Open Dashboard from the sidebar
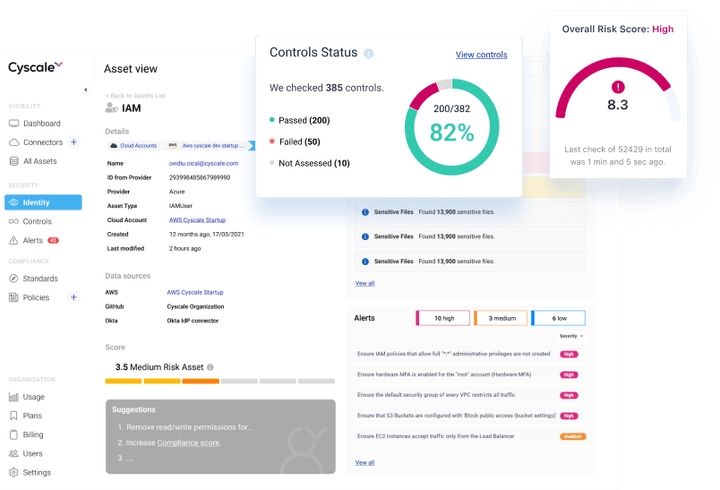The height and width of the screenshot is (490, 720). [x=41, y=124]
